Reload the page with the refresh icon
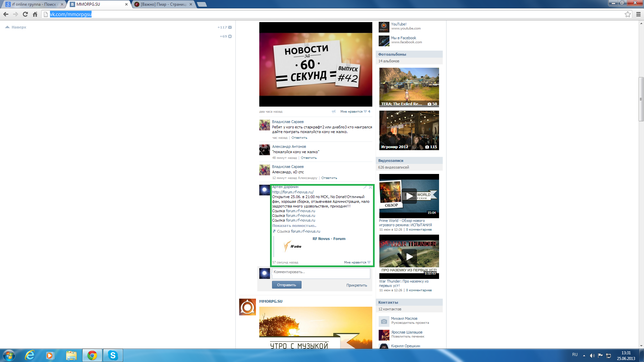 pos(25,14)
